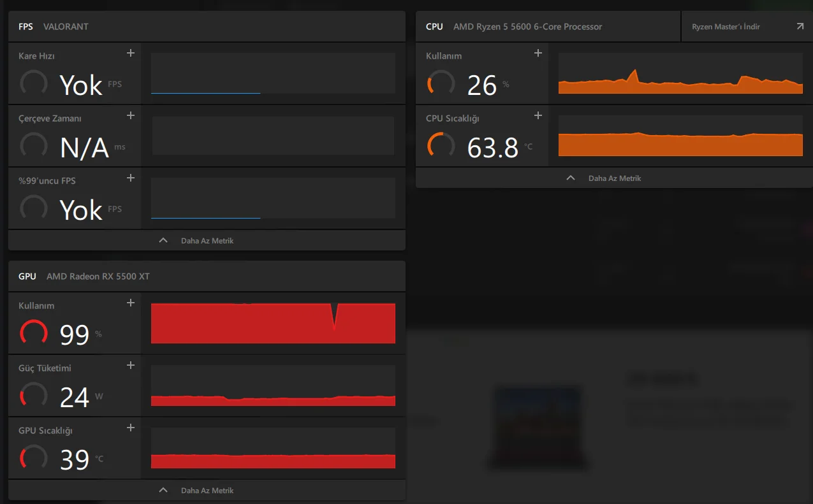
Task: Click the CPU Kullanım orange gauge dial
Action: [441, 83]
